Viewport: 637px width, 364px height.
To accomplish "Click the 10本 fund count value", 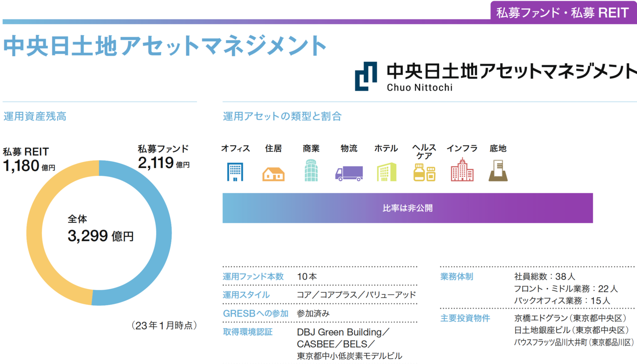I will (x=307, y=277).
